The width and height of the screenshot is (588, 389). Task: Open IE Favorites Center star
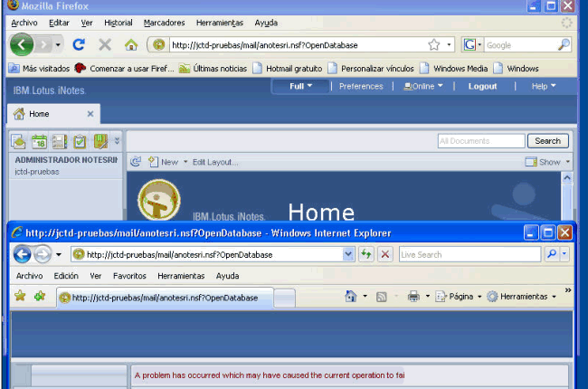[x=20, y=296]
